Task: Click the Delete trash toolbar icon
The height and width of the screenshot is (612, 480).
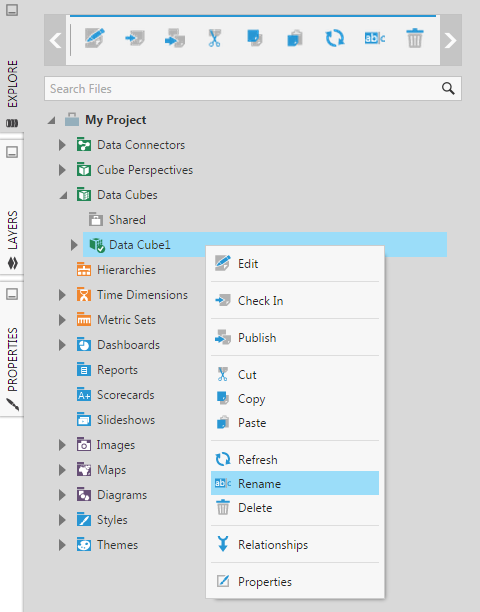Action: pos(415,38)
